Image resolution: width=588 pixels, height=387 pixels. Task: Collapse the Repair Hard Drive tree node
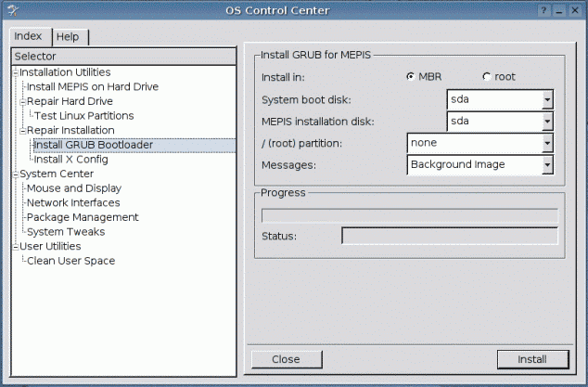click(x=23, y=102)
